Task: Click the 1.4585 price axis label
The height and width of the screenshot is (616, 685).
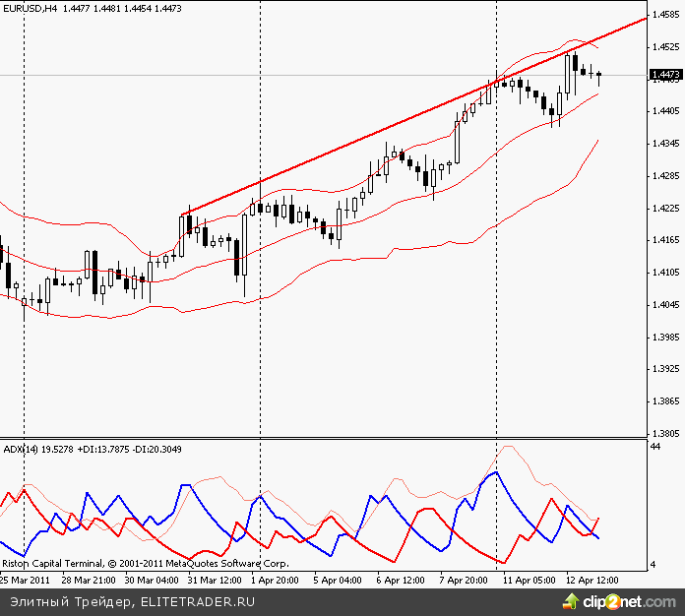Action: point(665,17)
